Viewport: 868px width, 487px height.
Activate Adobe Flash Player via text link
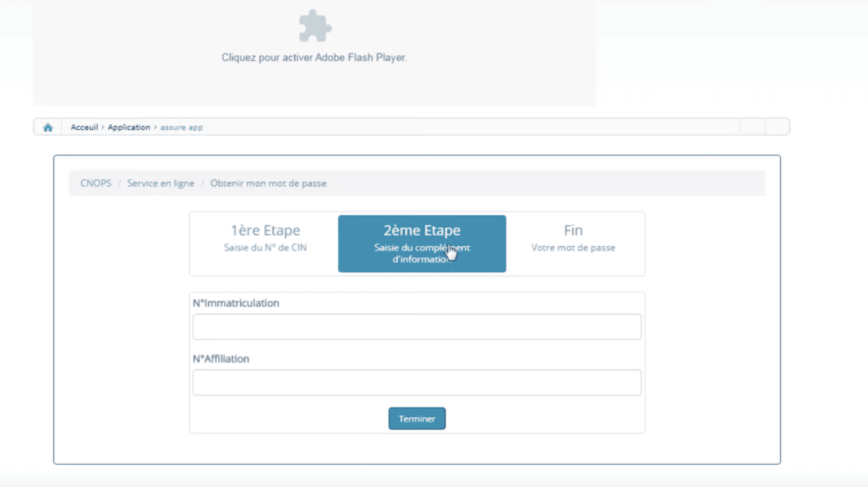[314, 57]
